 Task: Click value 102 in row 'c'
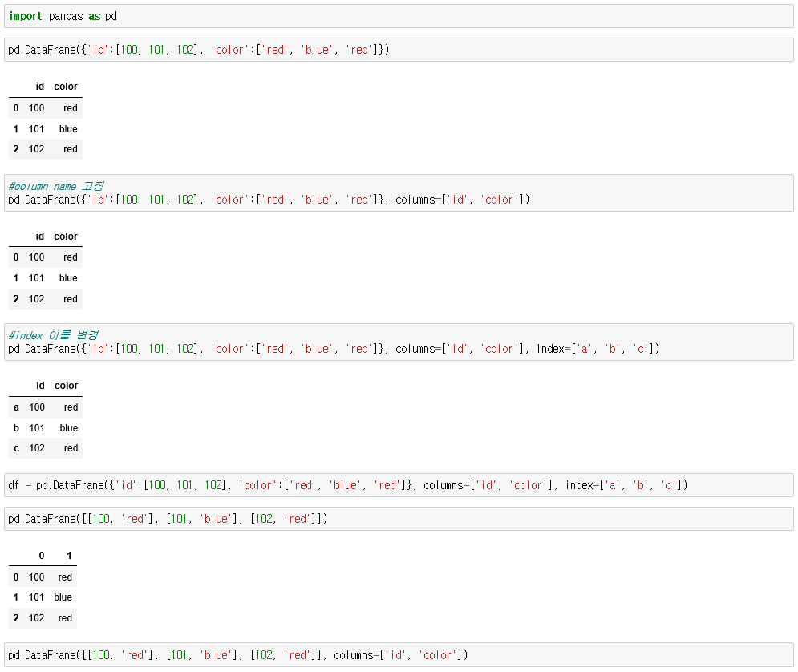tap(37, 449)
